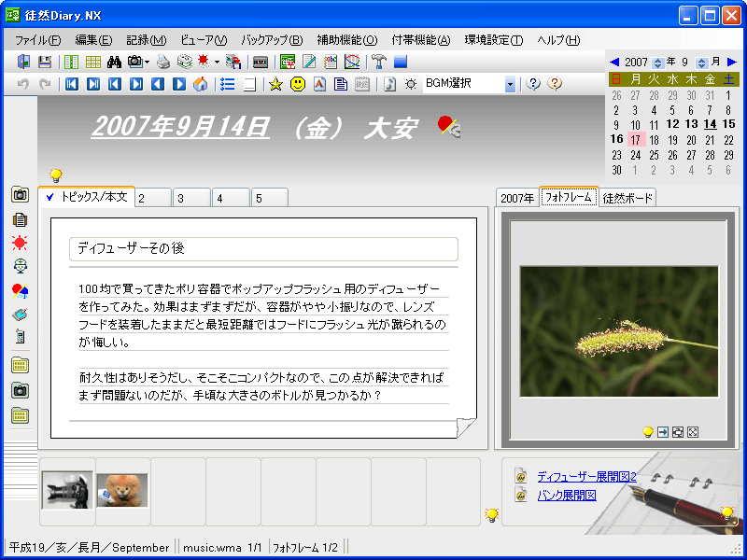Expand the camera icon dropdown arrow in toolbar
Screen dimensions: 747x560
point(147,63)
